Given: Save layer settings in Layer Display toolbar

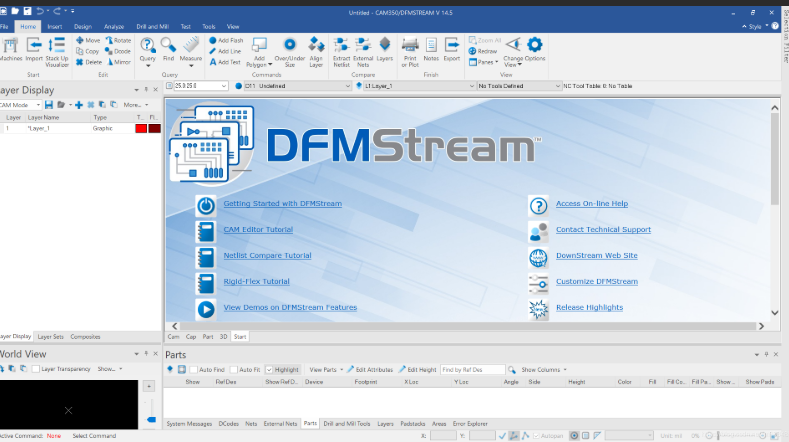Looking at the screenshot, I should [49, 105].
